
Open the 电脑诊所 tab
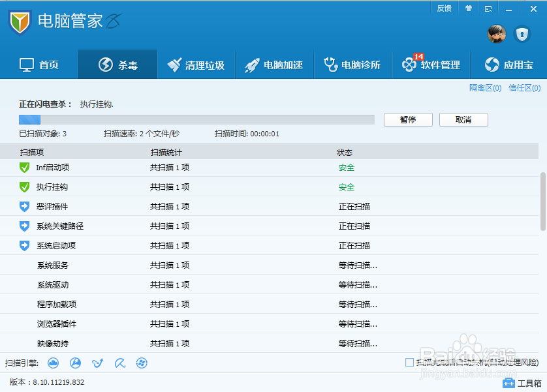tap(353, 65)
